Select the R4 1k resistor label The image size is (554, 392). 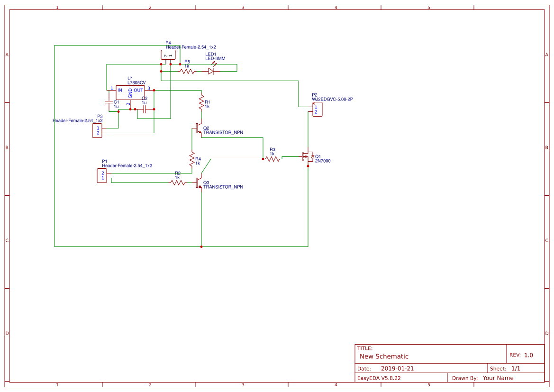[198, 160]
